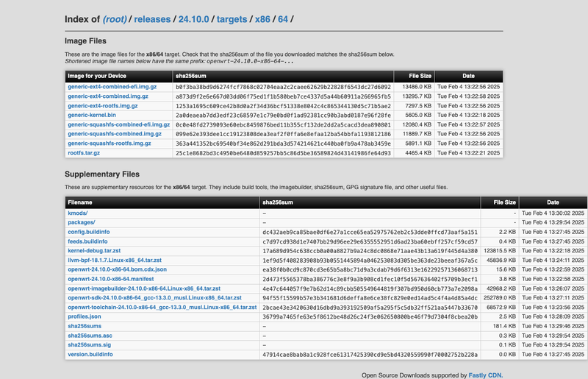The height and width of the screenshot is (379, 588).
Task: Open the packages/ directory
Action: click(82, 222)
